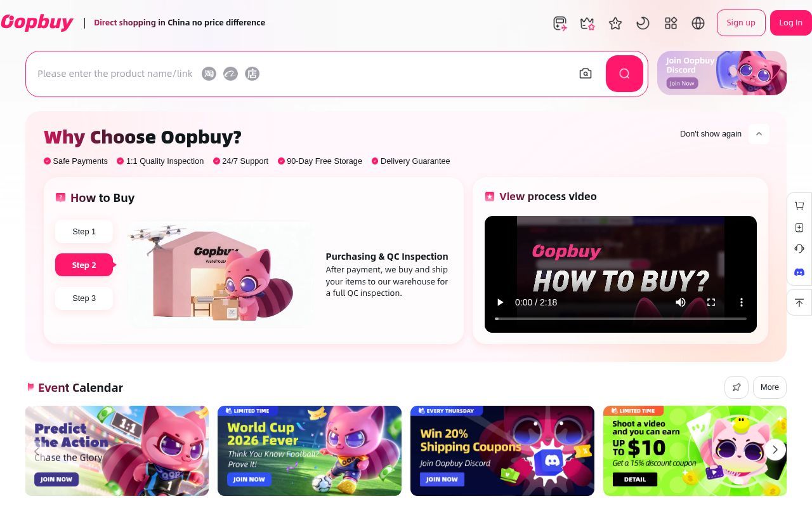
Task: Select the 1688 platform icon in search bar
Action: point(230,74)
